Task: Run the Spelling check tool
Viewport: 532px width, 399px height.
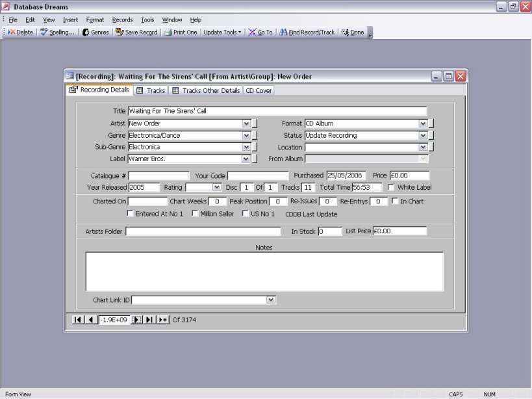Action: 57,32
